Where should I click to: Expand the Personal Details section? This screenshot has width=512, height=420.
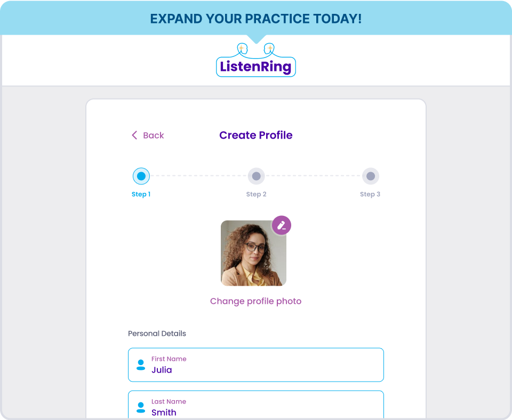[156, 333]
